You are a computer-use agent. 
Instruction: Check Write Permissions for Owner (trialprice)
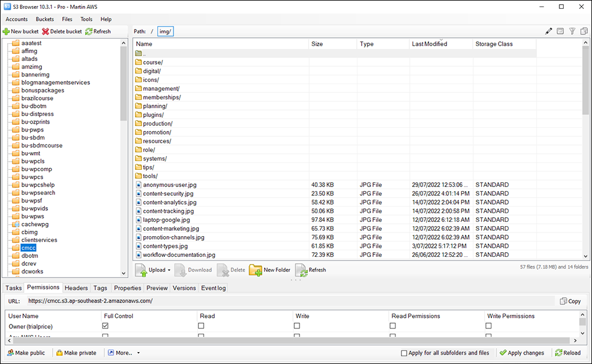tap(488, 326)
